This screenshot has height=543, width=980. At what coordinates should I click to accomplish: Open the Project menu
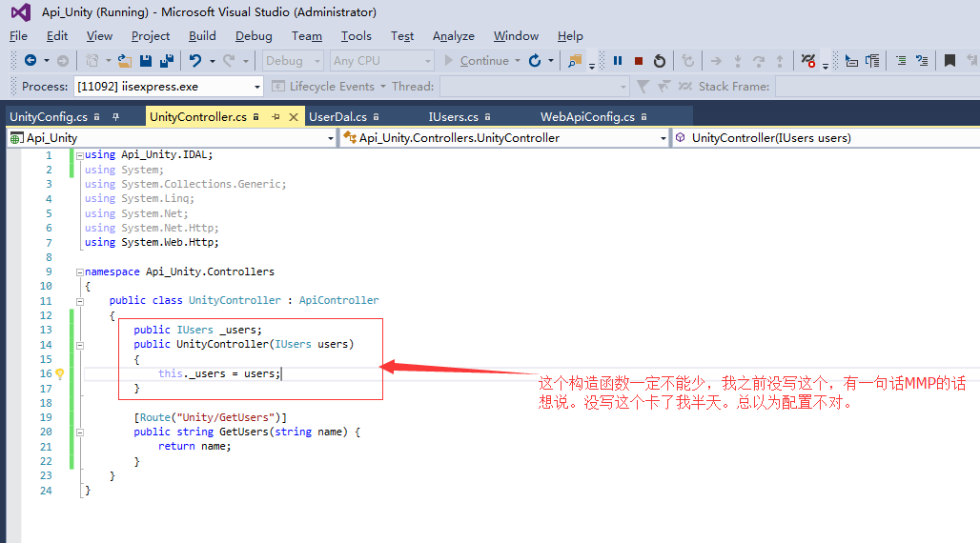150,36
